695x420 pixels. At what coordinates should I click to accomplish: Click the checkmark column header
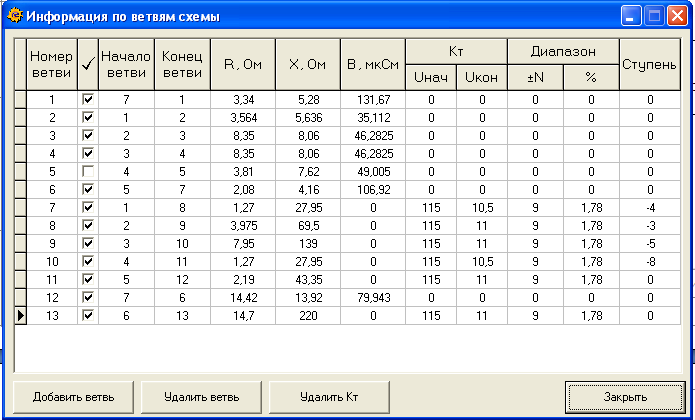point(88,65)
